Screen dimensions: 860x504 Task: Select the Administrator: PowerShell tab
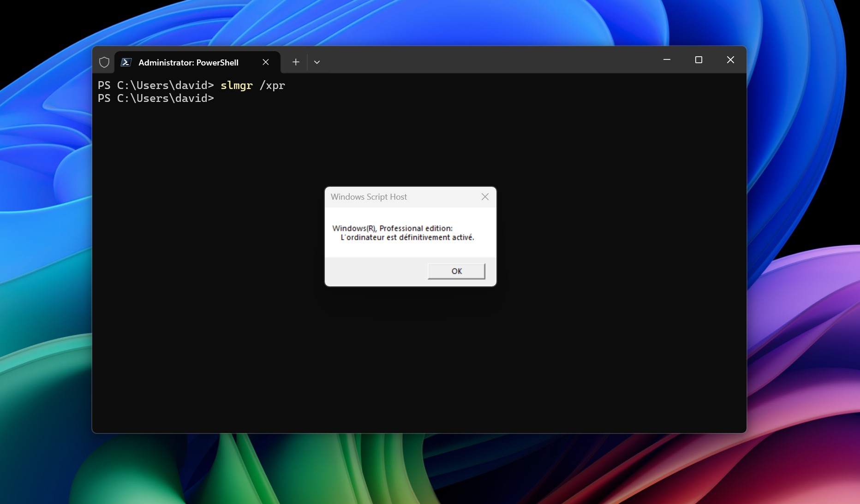(x=188, y=63)
